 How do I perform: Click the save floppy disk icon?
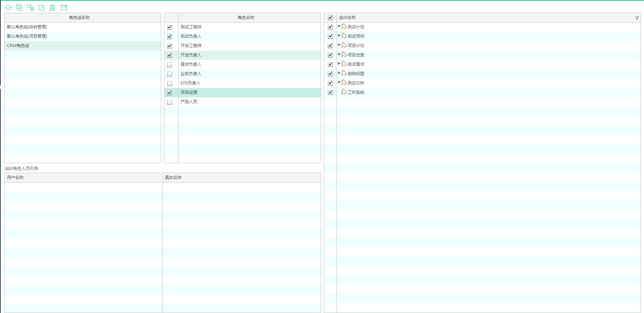(x=64, y=8)
